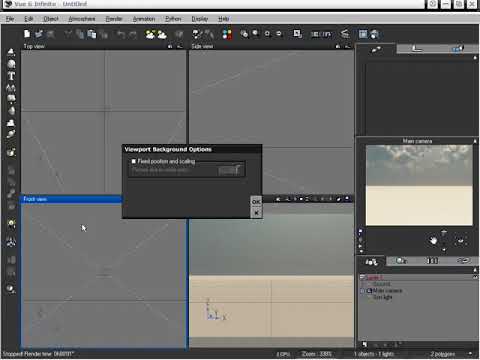Viewport: 480px width, 360px height.
Task: Cancel dialog with the X button
Action: (256, 212)
